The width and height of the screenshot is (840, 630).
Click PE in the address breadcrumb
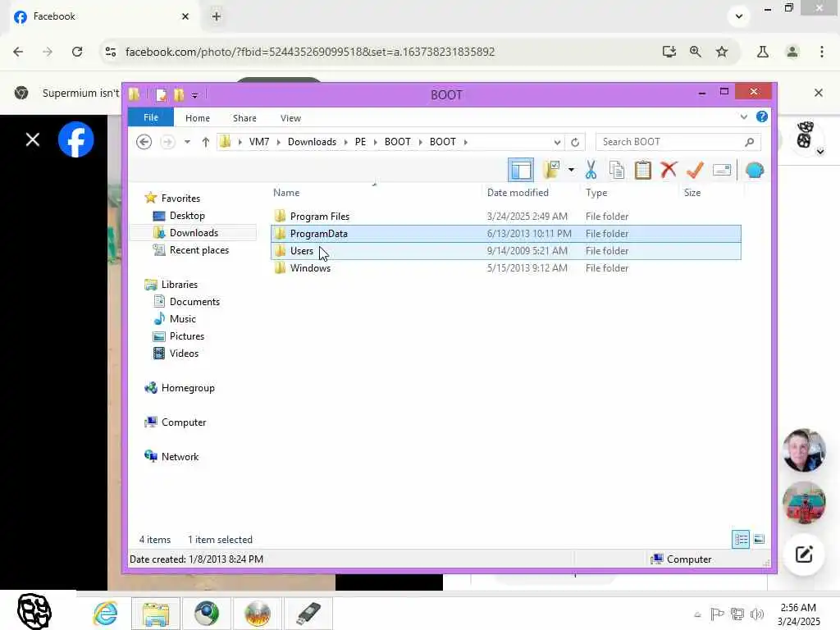[x=361, y=142]
